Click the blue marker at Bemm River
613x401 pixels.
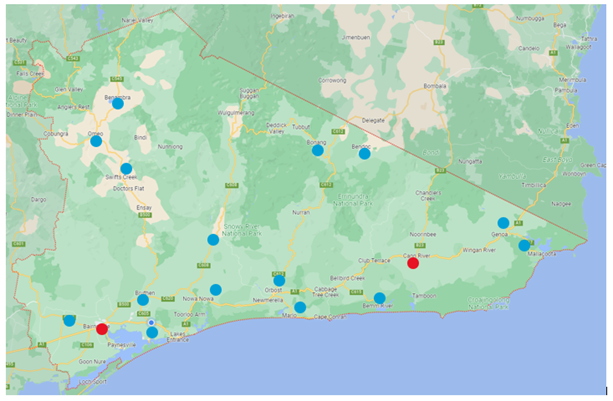(x=379, y=298)
